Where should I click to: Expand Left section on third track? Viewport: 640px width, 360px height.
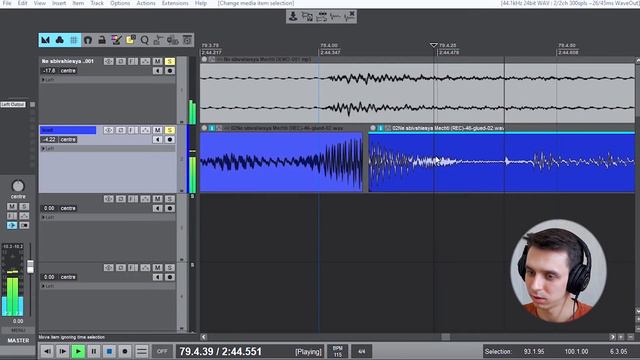point(43,218)
